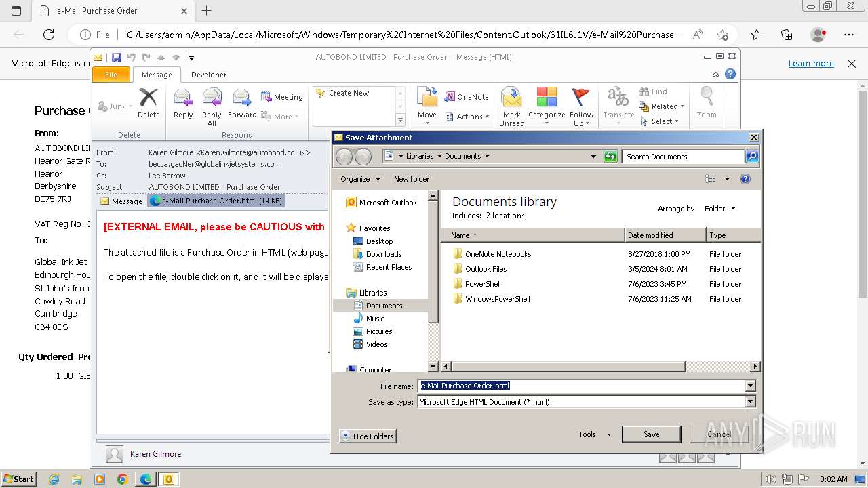868x488 pixels.
Task: Expand the Arrange by Folder dropdown
Action: point(720,209)
